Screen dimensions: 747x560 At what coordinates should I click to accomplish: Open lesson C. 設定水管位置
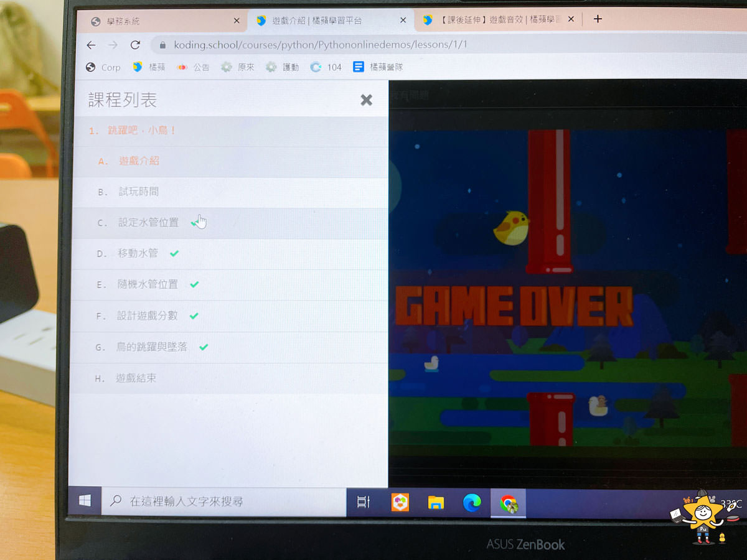(x=229, y=223)
